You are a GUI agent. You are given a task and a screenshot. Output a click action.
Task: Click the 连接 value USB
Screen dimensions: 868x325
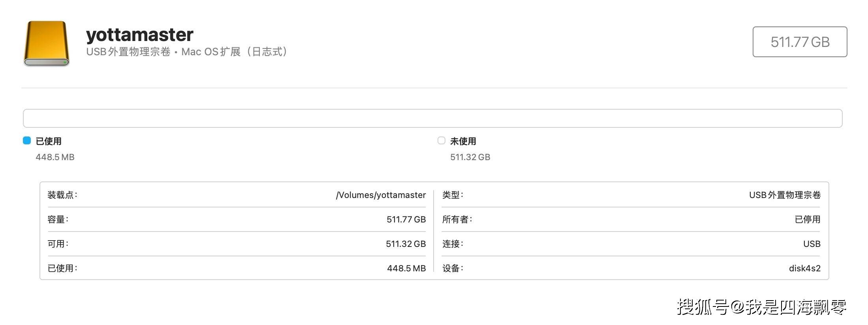pyautogui.click(x=812, y=244)
